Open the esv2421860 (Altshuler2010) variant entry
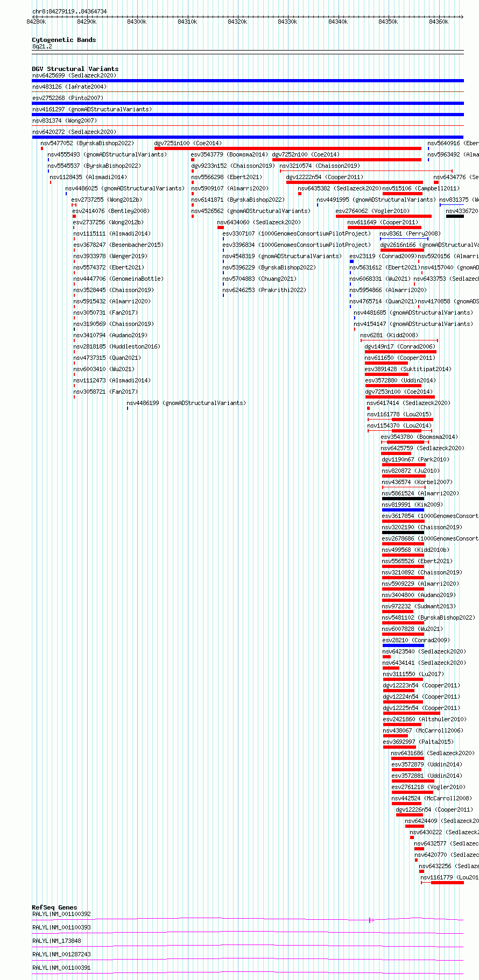479x980 pixels. pyautogui.click(x=425, y=719)
